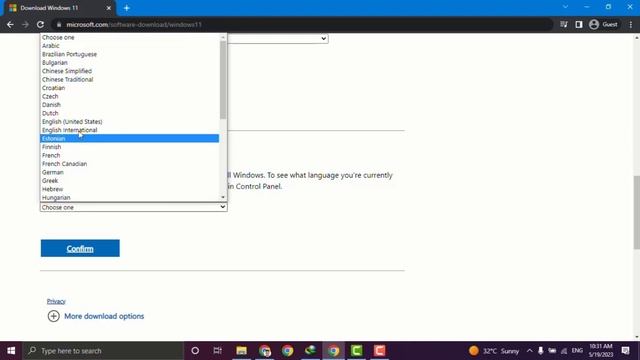The width and height of the screenshot is (640, 360).
Task: Click the browser forward arrow
Action: [25, 24]
